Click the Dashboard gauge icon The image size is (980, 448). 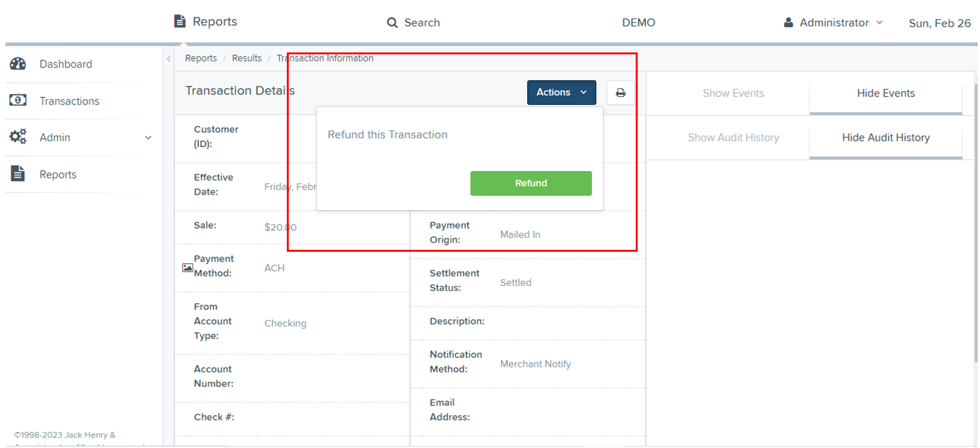[x=18, y=64]
